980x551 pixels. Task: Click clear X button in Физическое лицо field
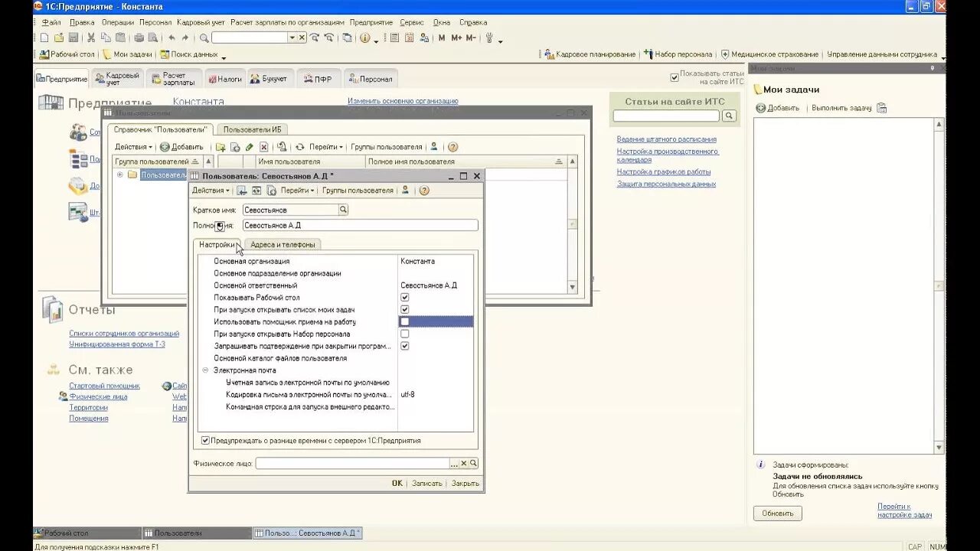pyautogui.click(x=463, y=463)
